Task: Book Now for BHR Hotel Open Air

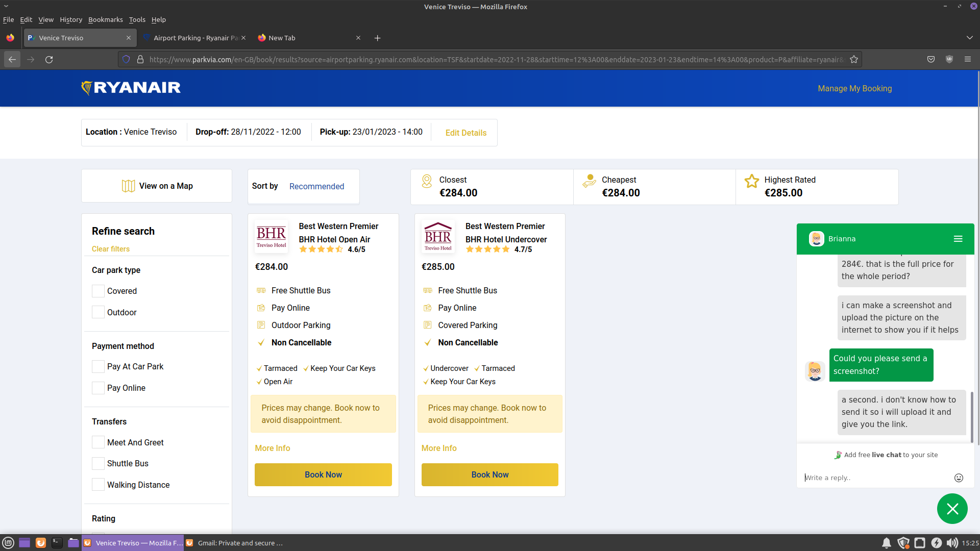Action: pyautogui.click(x=323, y=475)
